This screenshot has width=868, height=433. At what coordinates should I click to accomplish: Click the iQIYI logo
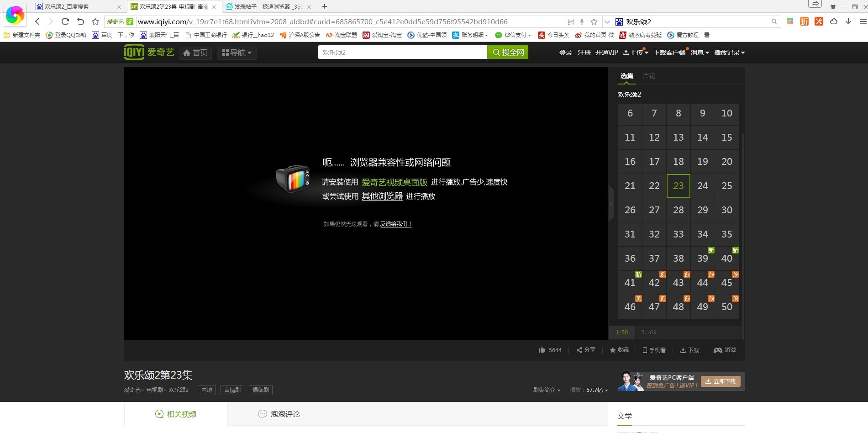tap(149, 53)
